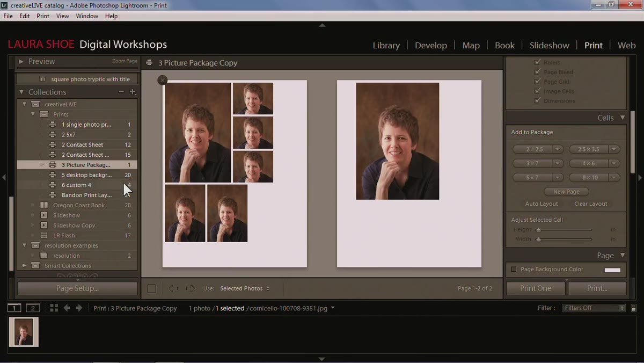The width and height of the screenshot is (644, 363).
Task: Open the Window menu
Action: (x=87, y=16)
